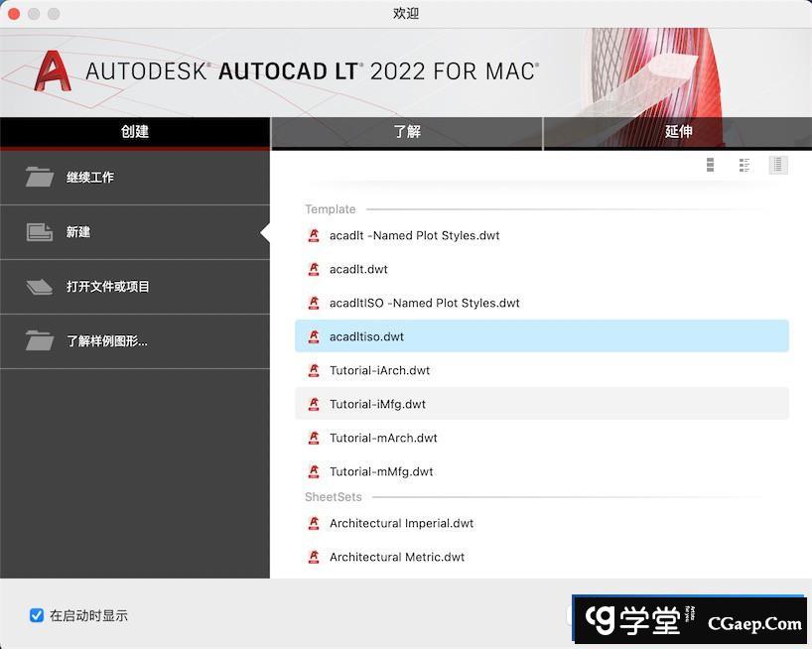
Task: Select the Tutorial-mMfg.dwt template
Action: pyautogui.click(x=382, y=472)
